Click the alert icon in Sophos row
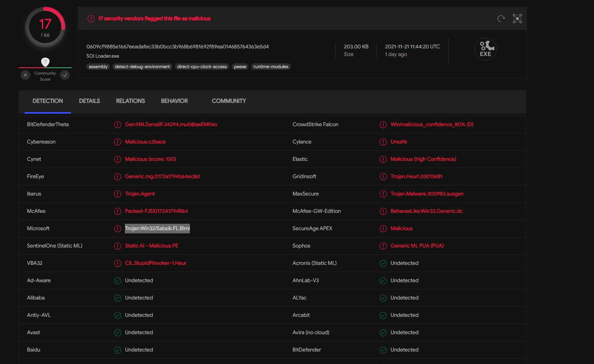594x364 pixels. click(383, 246)
